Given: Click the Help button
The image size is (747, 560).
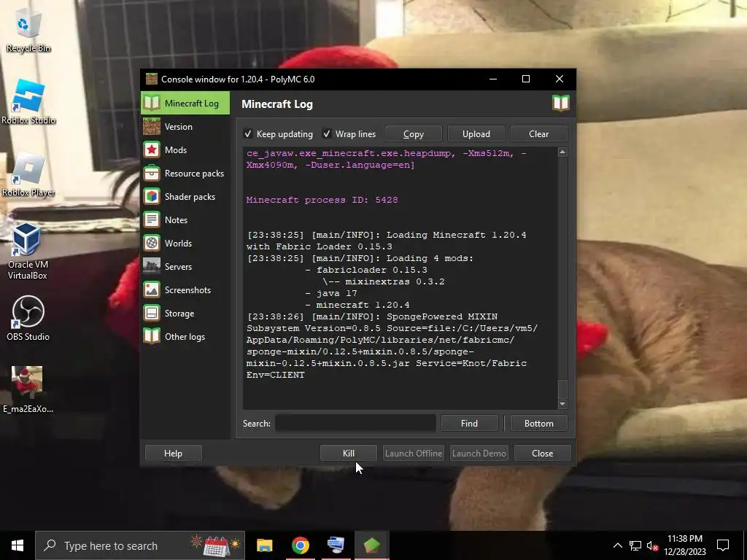Looking at the screenshot, I should coord(173,453).
